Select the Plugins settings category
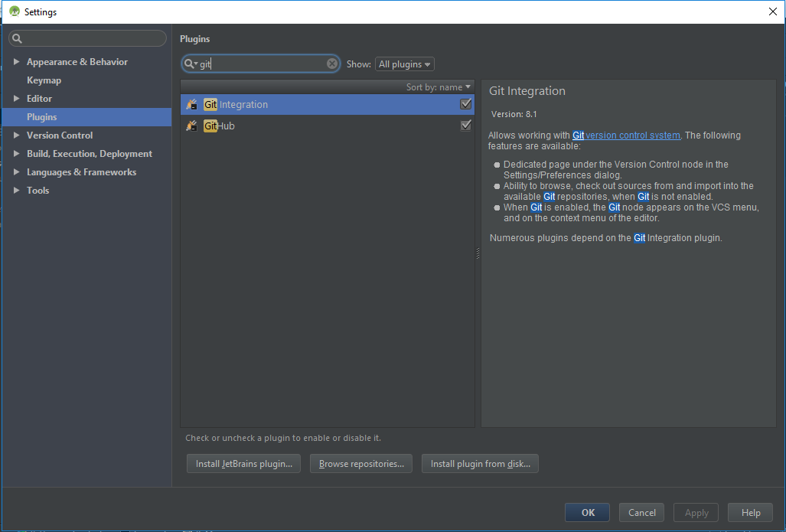The width and height of the screenshot is (786, 532). [x=42, y=117]
